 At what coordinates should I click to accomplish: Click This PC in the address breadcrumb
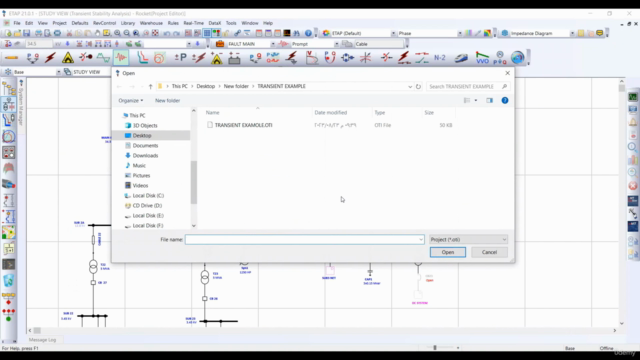[180, 86]
